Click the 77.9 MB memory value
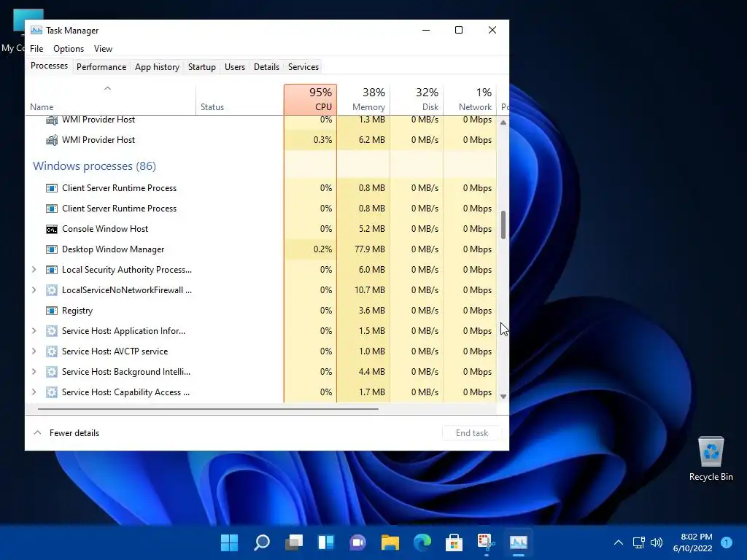The width and height of the screenshot is (747, 560). point(370,249)
